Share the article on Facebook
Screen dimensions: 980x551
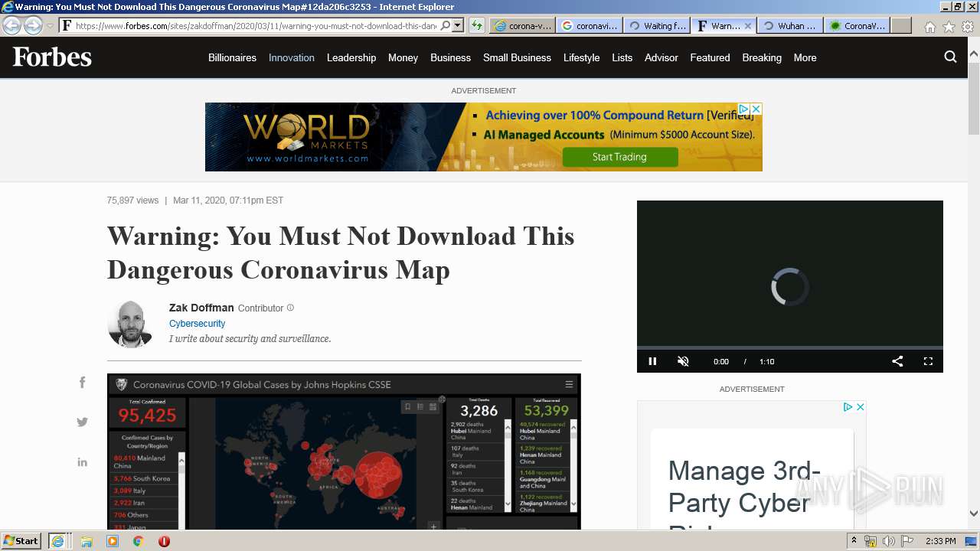(x=82, y=383)
